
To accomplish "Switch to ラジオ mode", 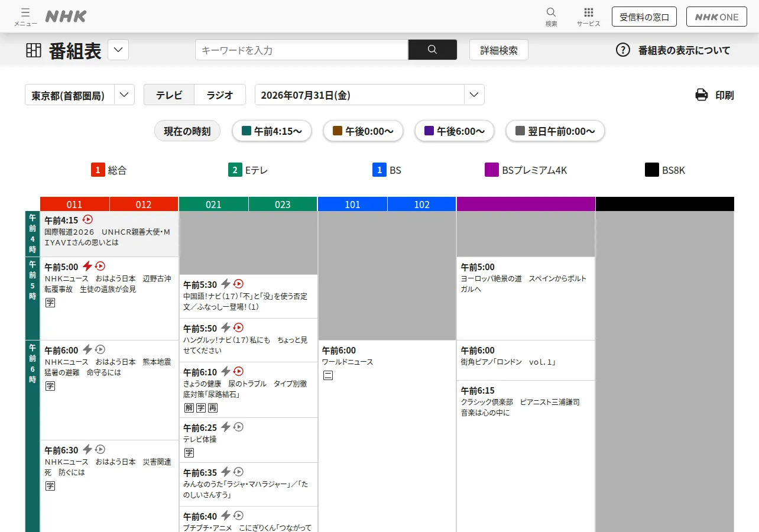I will pos(220,95).
